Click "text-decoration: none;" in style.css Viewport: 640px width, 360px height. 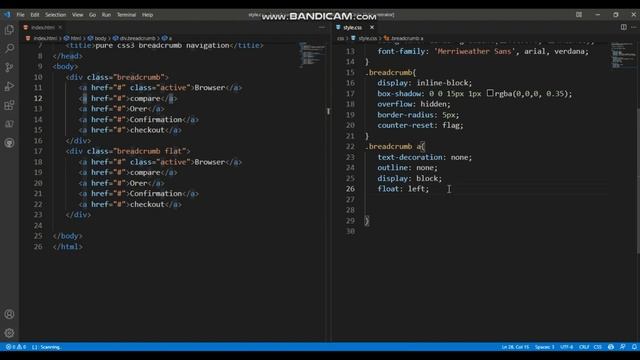424,157
